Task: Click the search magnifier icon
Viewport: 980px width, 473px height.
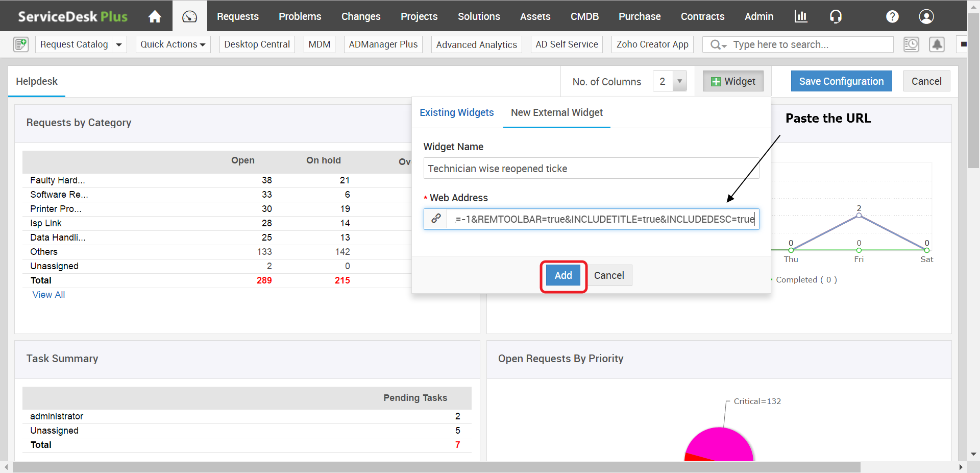Action: (716, 44)
